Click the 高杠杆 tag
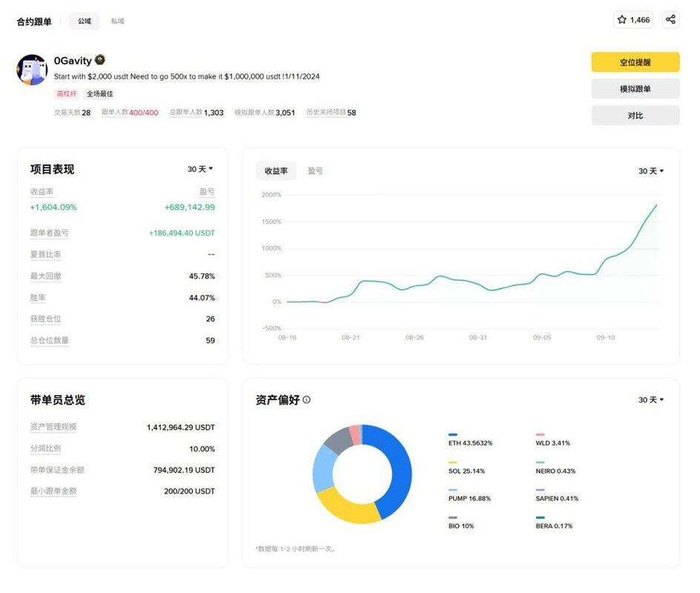Viewport: 700px width, 593px height. coord(67,93)
